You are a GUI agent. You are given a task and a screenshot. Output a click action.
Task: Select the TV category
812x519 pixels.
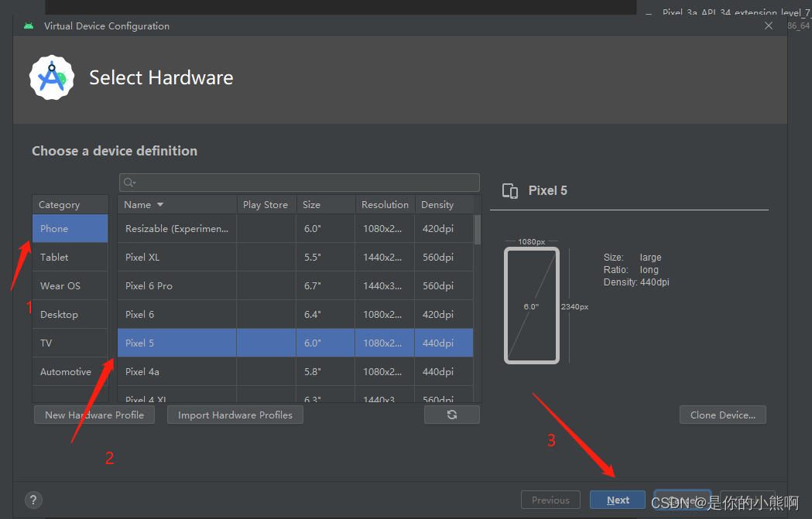tap(70, 343)
